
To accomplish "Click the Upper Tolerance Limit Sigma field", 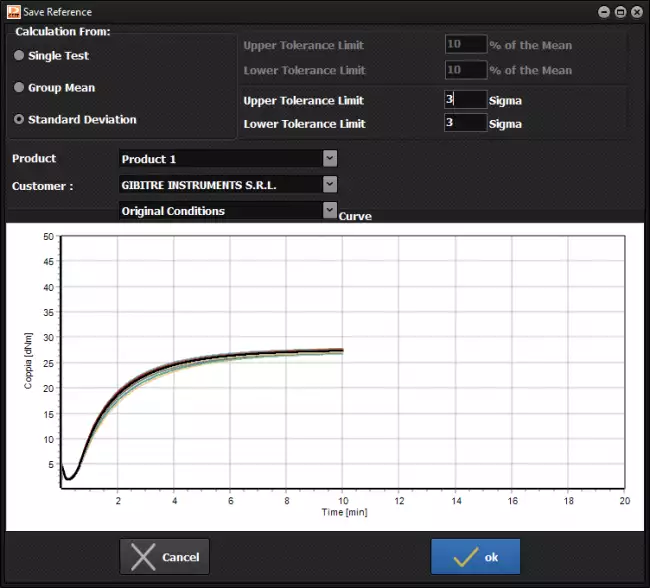I will pos(465,100).
